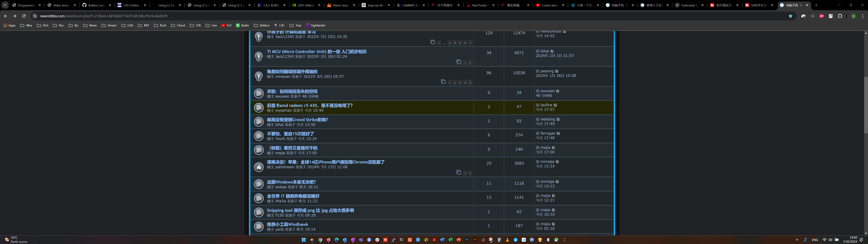868x244 pixels.
Task: Click the bookmark star in address bar
Action: [790, 16]
